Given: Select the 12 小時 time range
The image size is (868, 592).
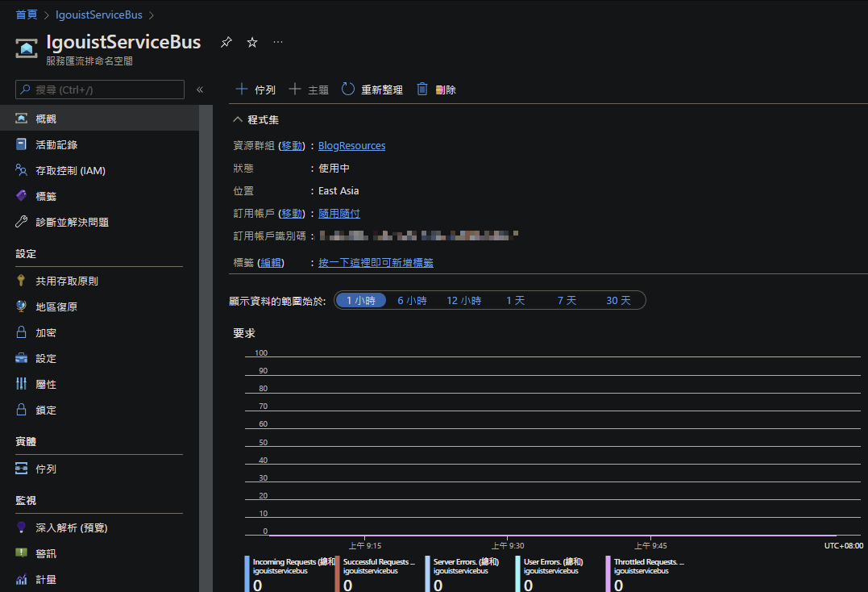Looking at the screenshot, I should 464,300.
